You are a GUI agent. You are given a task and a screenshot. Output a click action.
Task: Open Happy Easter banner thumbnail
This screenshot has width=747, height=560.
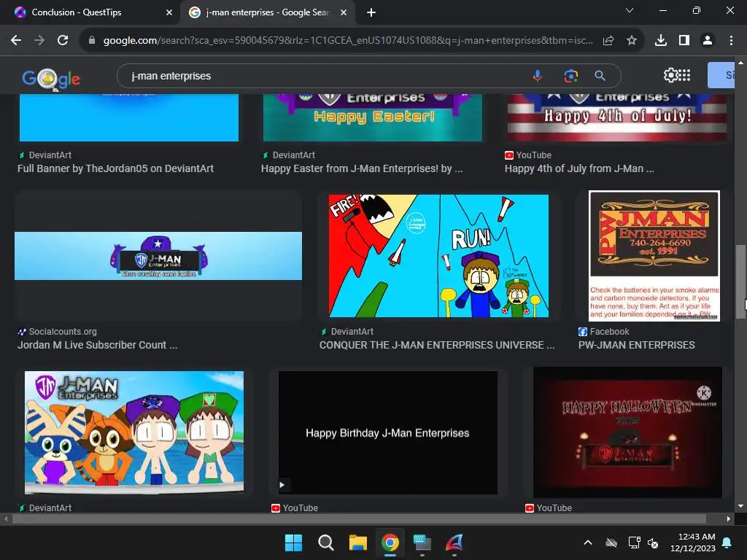tap(373, 117)
